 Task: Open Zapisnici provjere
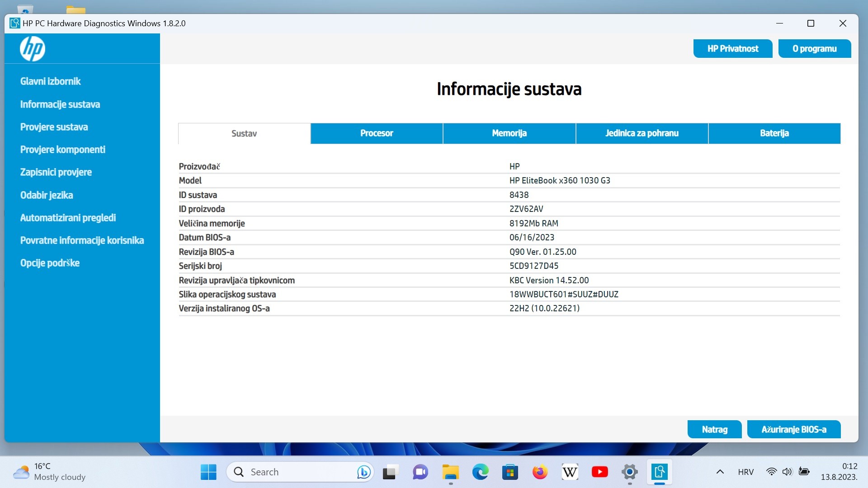(56, 172)
